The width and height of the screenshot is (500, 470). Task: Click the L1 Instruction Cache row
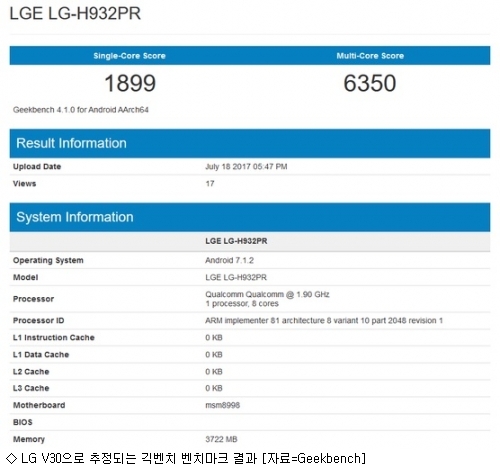pos(250,338)
